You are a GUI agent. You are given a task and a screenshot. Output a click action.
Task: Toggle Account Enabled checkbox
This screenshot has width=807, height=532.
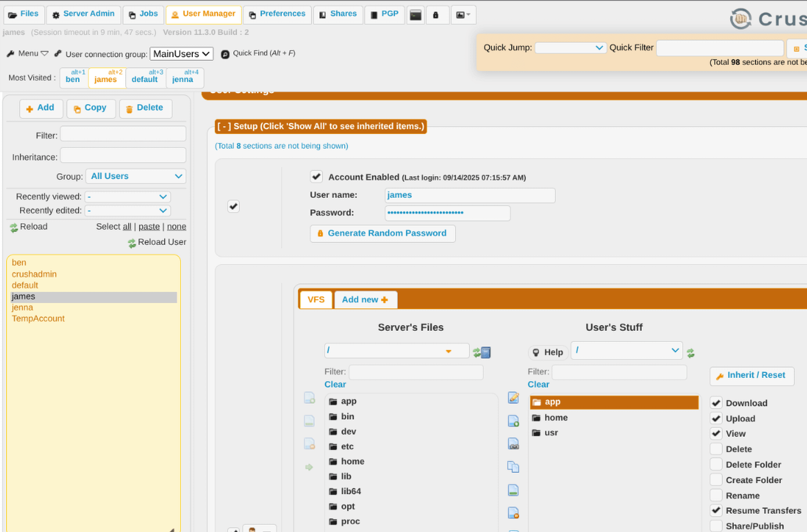[316, 177]
